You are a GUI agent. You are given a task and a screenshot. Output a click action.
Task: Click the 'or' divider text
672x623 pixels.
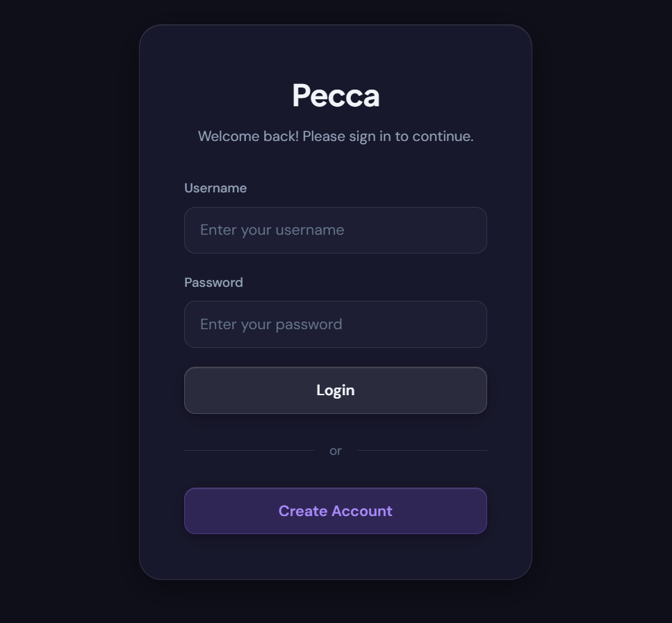click(x=336, y=450)
